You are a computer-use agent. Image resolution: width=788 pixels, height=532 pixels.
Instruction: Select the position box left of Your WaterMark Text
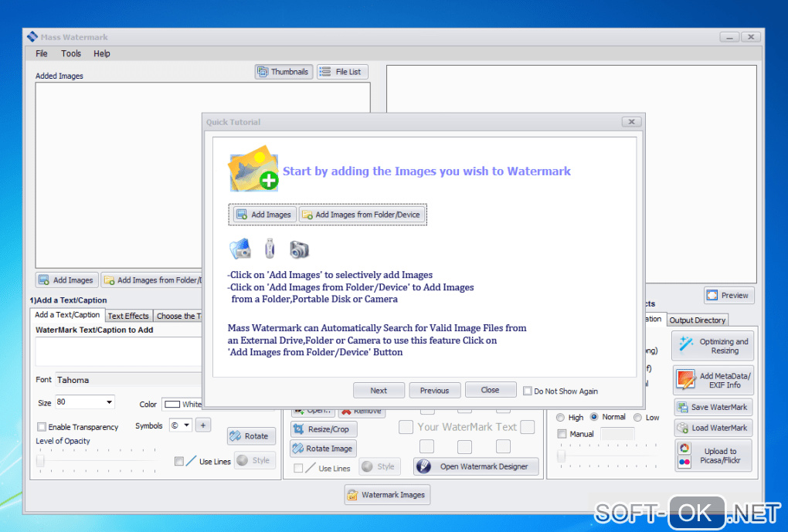click(x=406, y=427)
